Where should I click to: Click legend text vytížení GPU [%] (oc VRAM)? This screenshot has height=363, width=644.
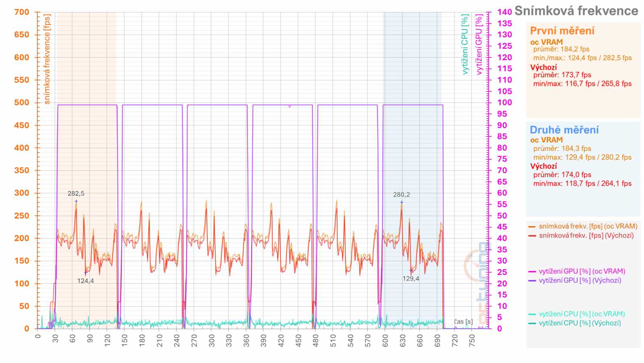coord(582,271)
